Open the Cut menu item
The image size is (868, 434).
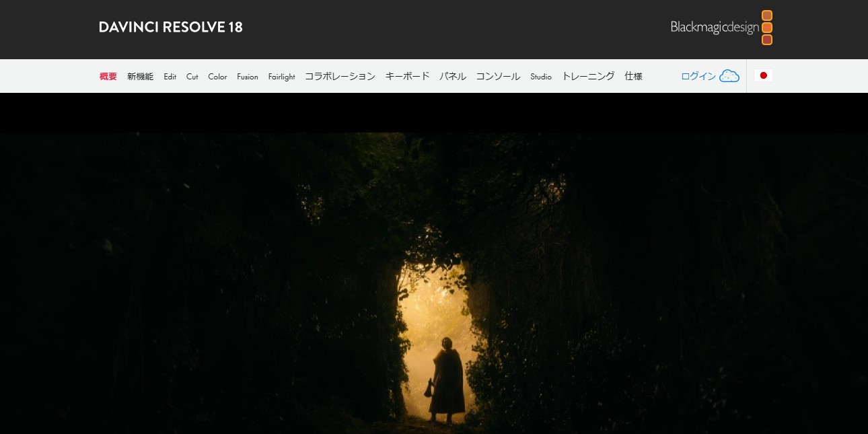pyautogui.click(x=192, y=77)
